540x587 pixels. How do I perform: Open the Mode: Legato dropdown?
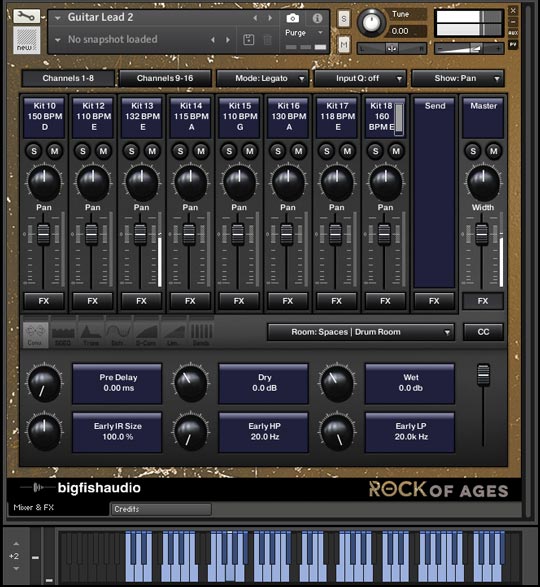[x=262, y=78]
